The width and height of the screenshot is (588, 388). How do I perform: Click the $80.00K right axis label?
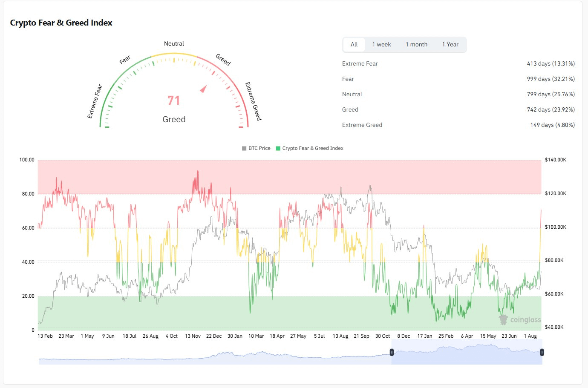[x=554, y=260]
